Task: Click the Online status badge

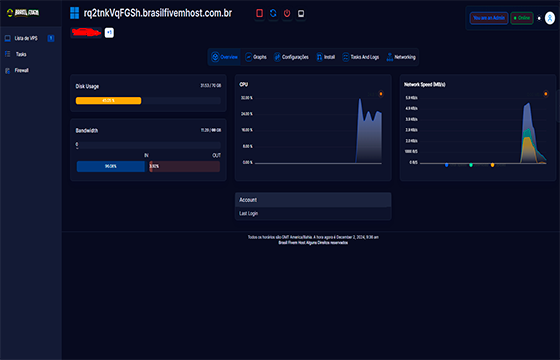Action: click(x=522, y=18)
